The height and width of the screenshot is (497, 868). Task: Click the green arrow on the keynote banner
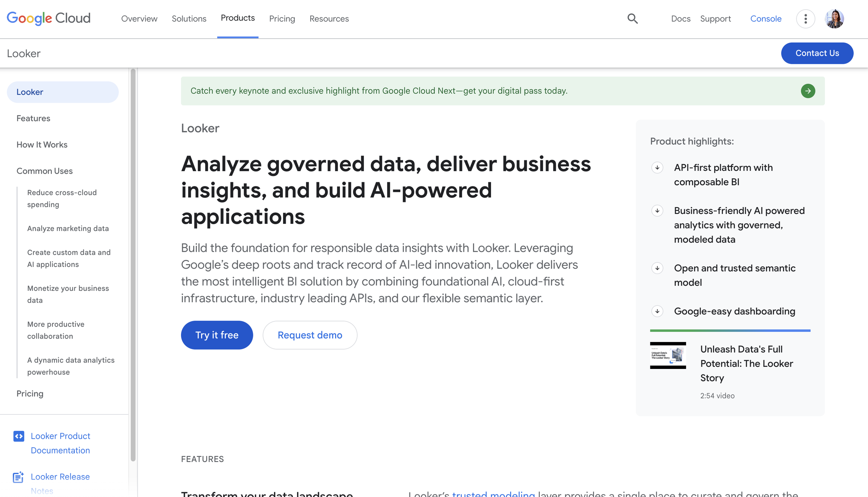[808, 91]
